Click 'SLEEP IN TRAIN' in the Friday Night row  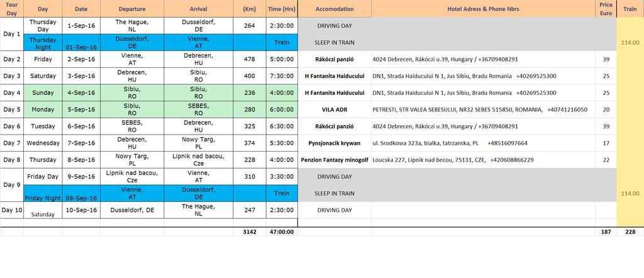[x=335, y=194]
